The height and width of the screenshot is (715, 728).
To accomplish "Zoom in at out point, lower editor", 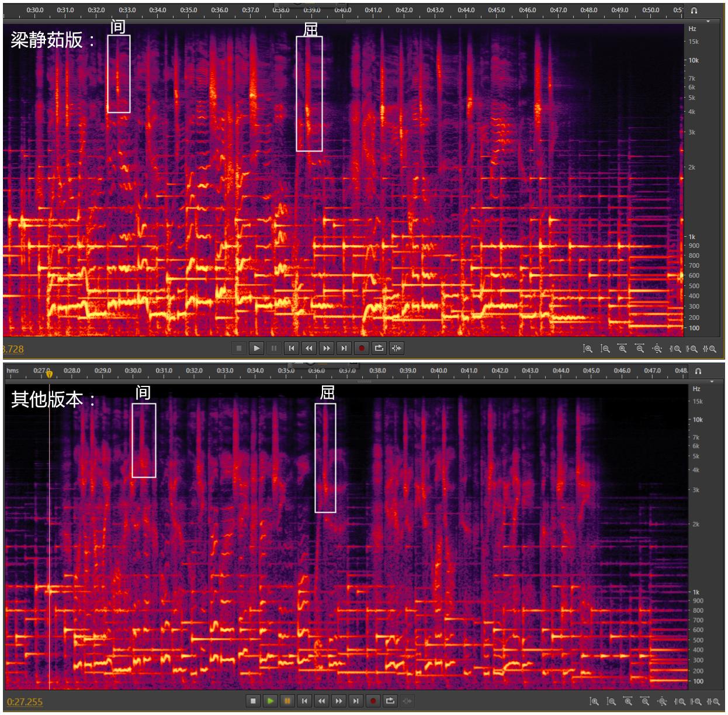I will (x=696, y=701).
